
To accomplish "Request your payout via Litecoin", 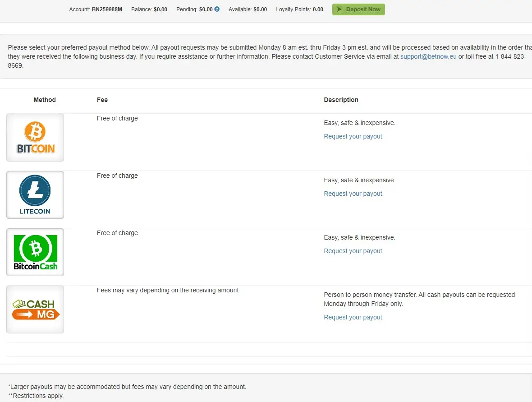I will (353, 194).
